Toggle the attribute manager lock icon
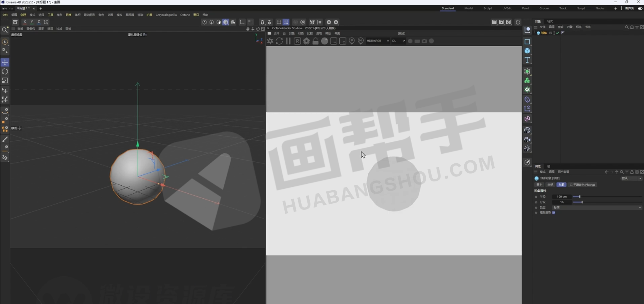Image resolution: width=644 pixels, height=304 pixels. click(x=632, y=172)
